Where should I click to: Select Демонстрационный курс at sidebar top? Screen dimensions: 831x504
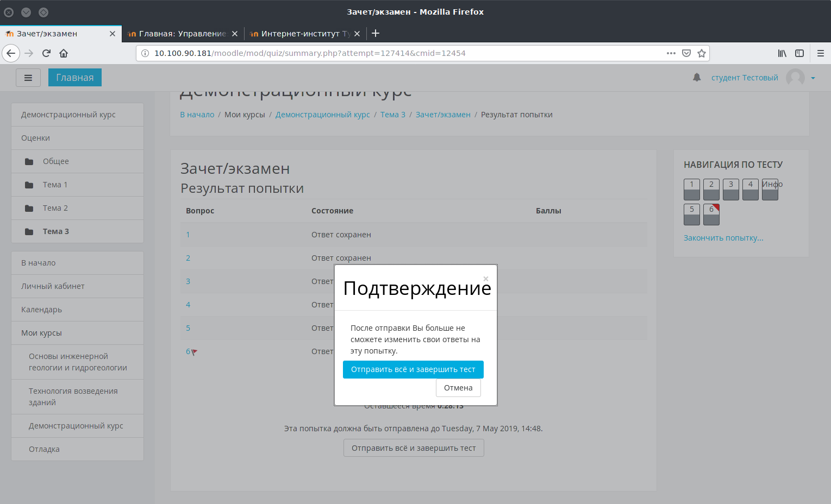[x=77, y=115]
